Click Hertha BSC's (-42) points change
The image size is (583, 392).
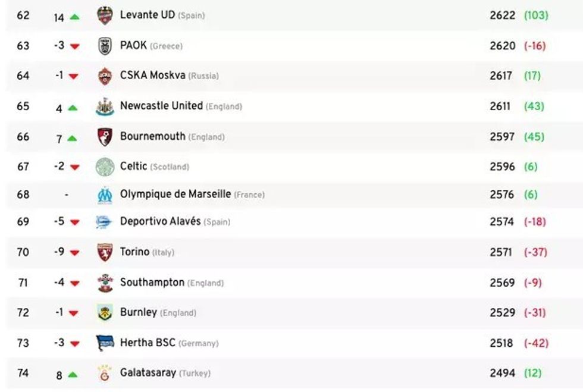pos(536,343)
